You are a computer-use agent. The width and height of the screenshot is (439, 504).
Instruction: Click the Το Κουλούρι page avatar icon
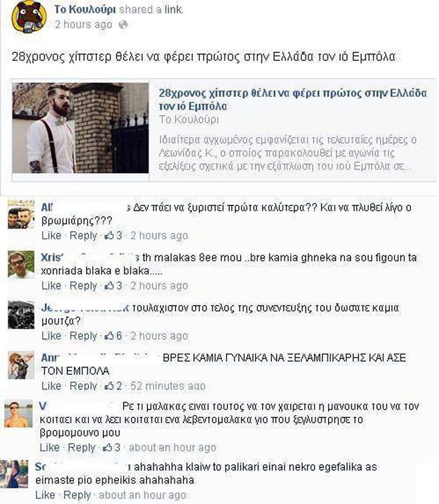(29, 16)
